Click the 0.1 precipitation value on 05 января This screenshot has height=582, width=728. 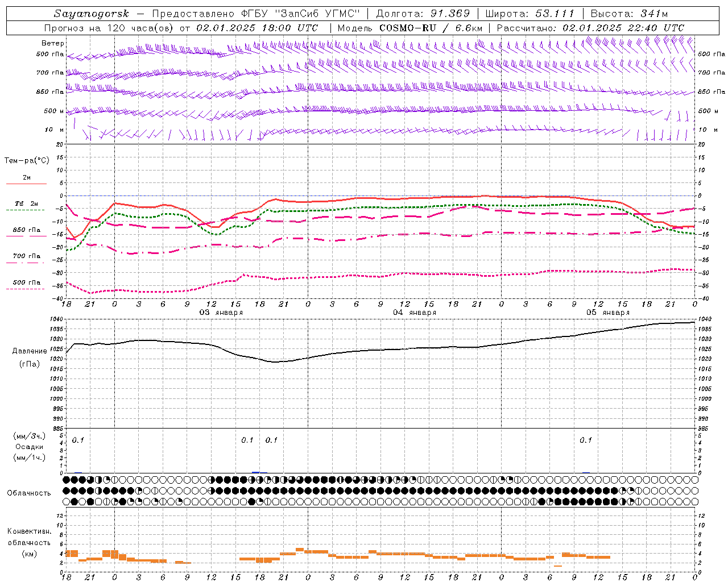point(586,440)
